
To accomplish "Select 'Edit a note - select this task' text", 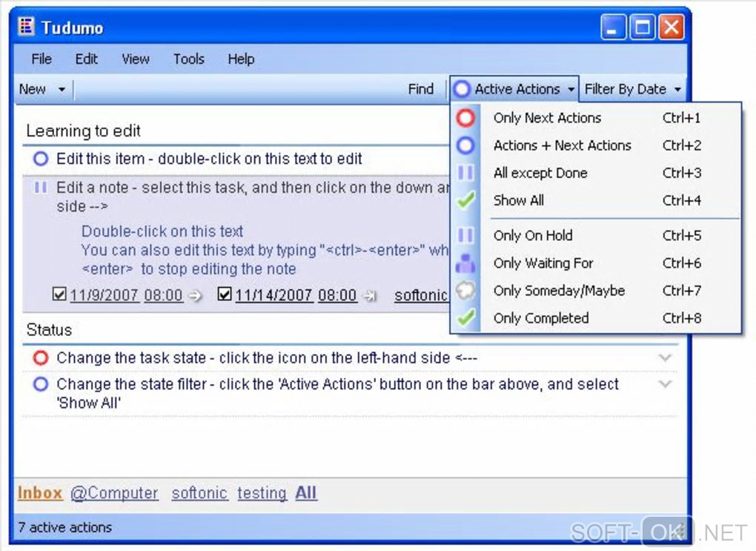I will tap(253, 197).
